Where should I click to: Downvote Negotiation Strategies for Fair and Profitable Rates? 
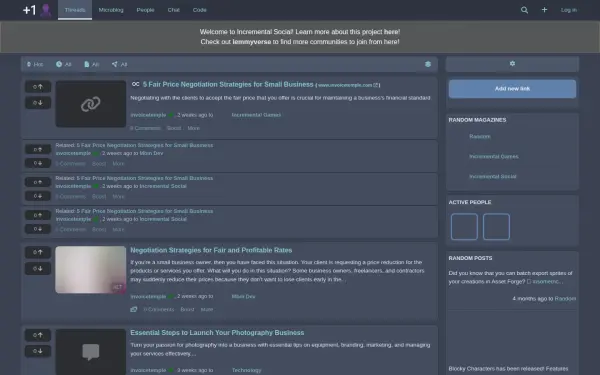pos(38,268)
